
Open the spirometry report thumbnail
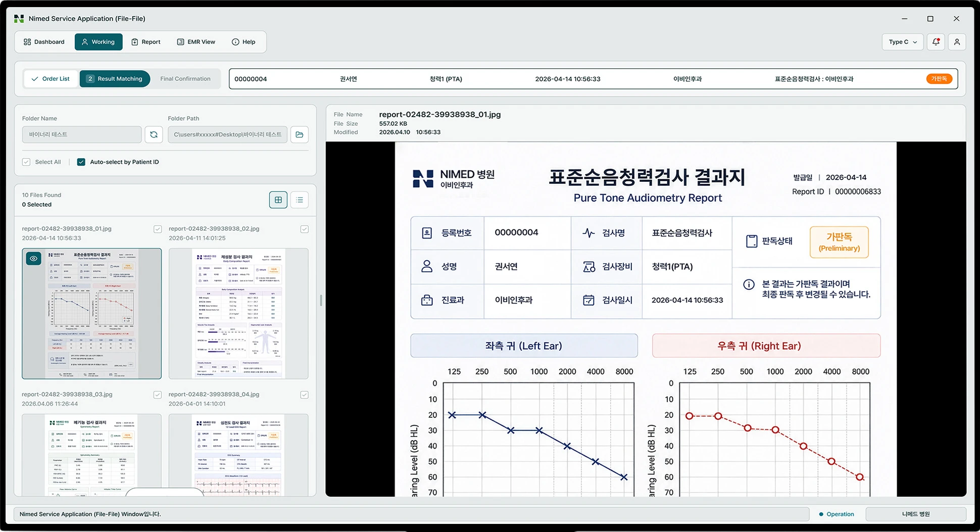tap(92, 455)
